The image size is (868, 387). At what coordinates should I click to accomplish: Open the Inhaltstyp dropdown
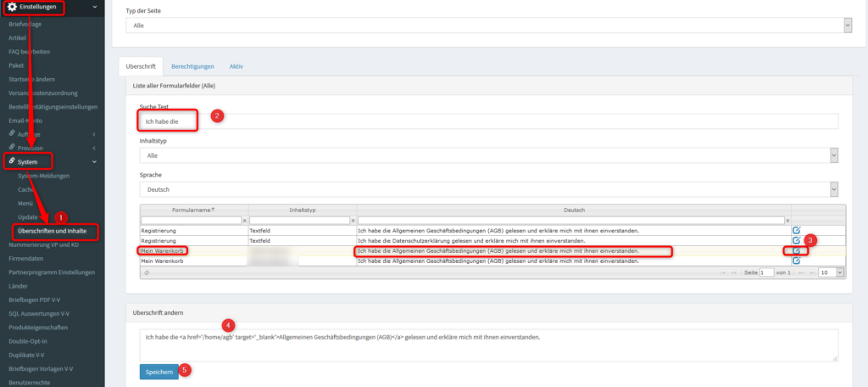coord(488,155)
